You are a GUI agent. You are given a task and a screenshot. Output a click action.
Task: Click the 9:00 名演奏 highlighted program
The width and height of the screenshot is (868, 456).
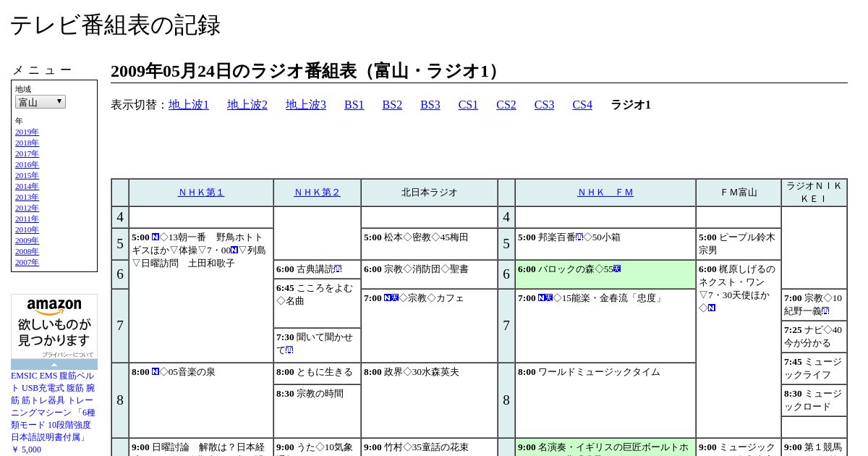click(x=605, y=447)
